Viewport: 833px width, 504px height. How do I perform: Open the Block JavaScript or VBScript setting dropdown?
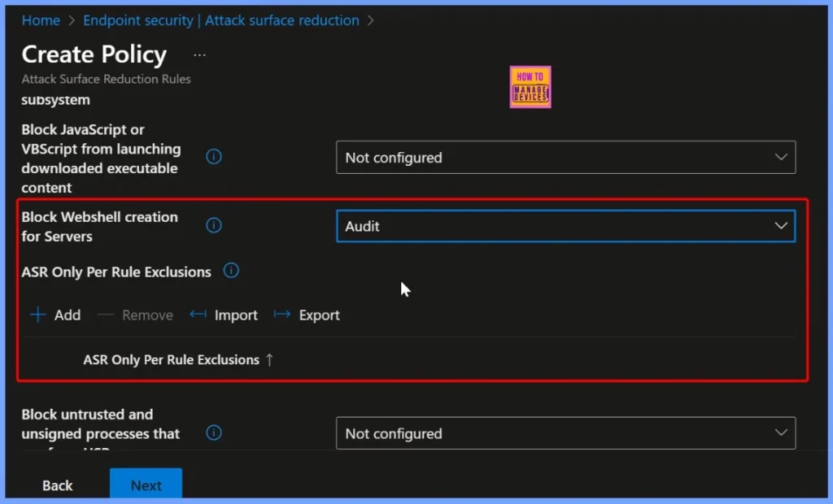pyautogui.click(x=565, y=158)
